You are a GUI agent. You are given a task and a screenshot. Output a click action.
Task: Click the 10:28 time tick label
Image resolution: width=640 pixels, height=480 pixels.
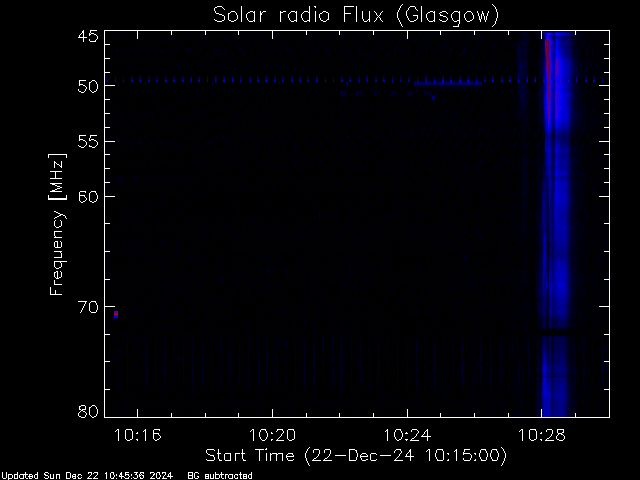click(542, 436)
